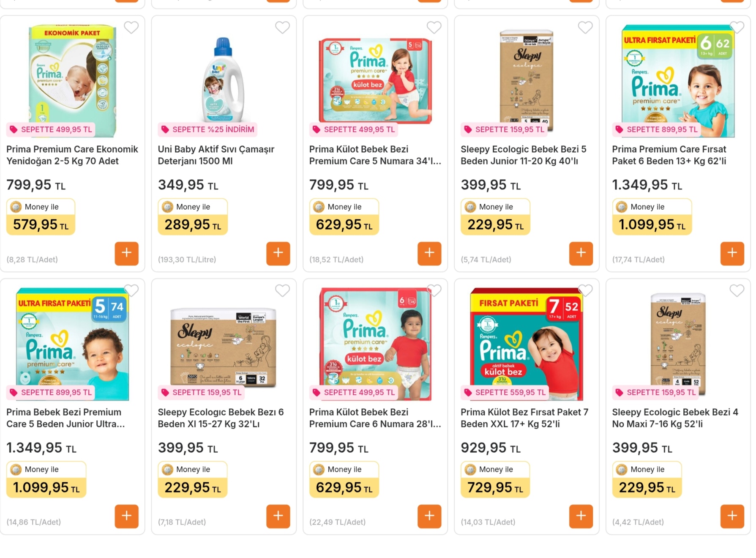Favorite Sleepy Ecologic 6 Beden Xl with heart
Viewport: 756px width, 558px height.
coord(283,290)
